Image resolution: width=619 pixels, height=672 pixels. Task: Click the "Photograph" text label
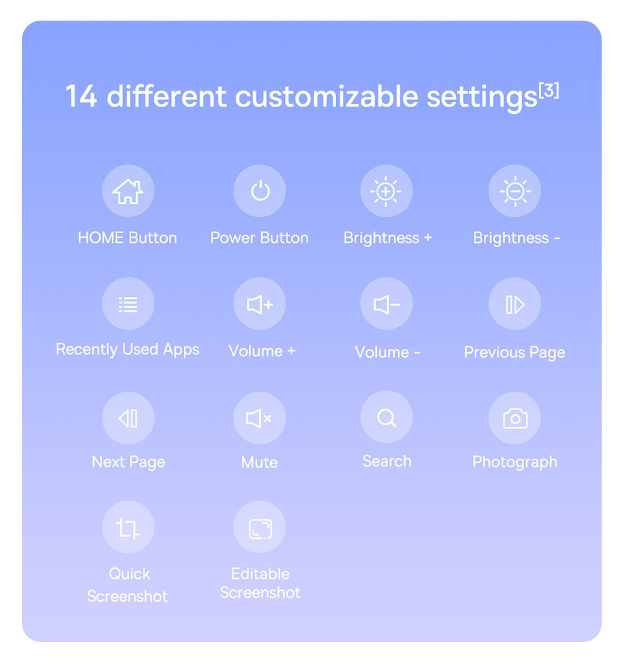pos(515,462)
